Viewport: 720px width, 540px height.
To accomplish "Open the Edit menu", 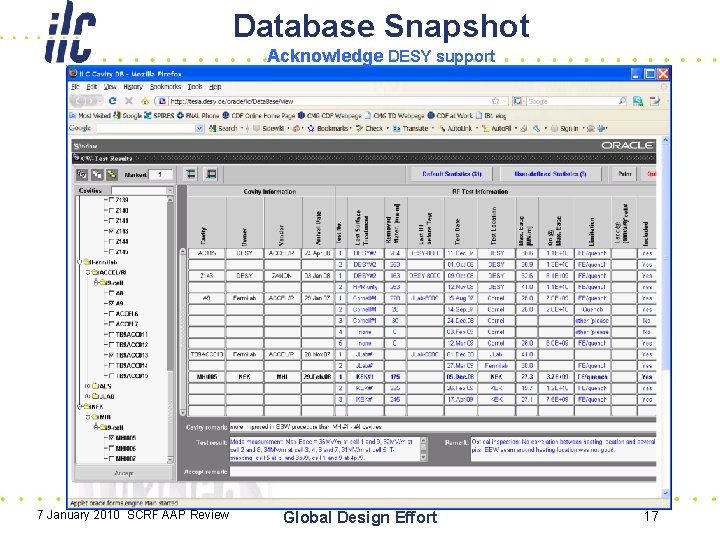I will point(91,86).
